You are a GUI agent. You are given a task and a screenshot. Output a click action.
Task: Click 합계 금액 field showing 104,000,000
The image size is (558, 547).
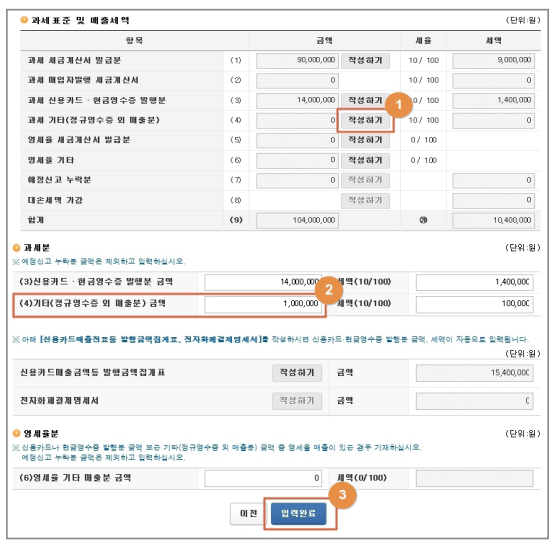click(298, 220)
